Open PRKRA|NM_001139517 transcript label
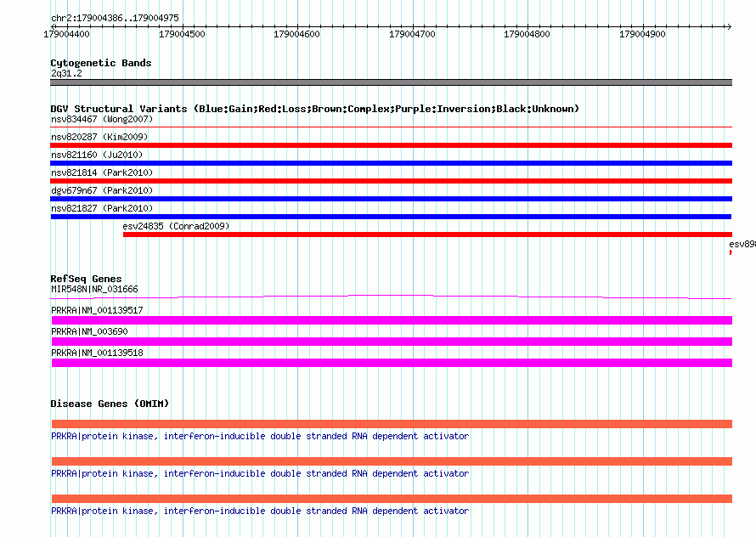This screenshot has height=537, width=756. [97, 311]
